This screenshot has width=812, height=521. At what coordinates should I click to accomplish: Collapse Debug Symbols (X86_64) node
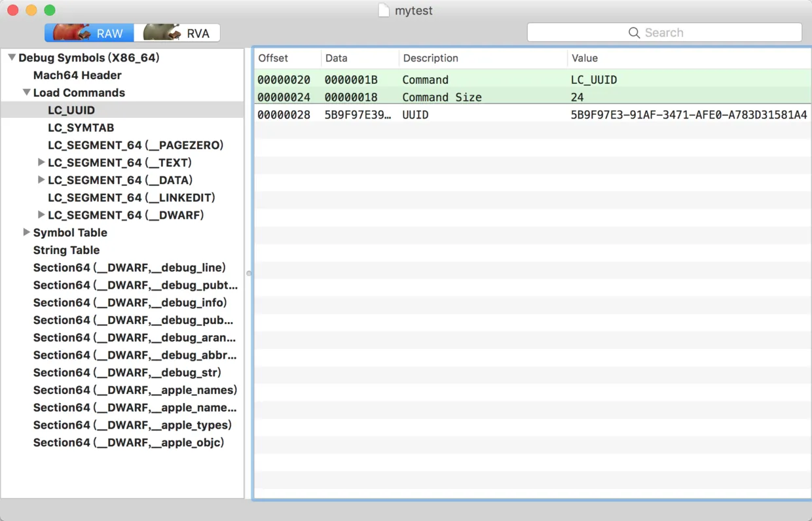click(x=12, y=58)
